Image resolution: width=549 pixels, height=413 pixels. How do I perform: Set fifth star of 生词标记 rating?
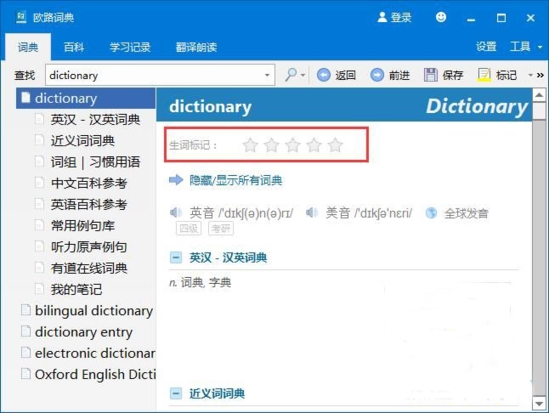(335, 145)
